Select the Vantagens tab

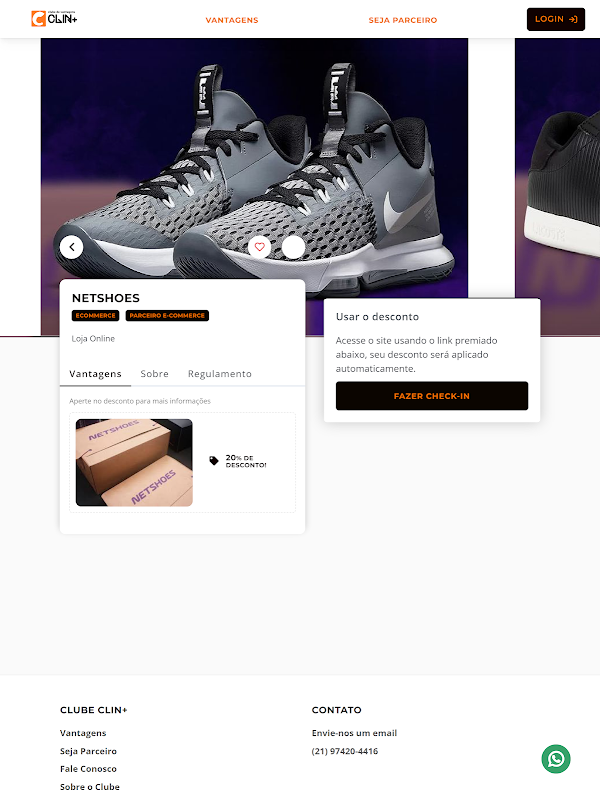[x=95, y=374]
